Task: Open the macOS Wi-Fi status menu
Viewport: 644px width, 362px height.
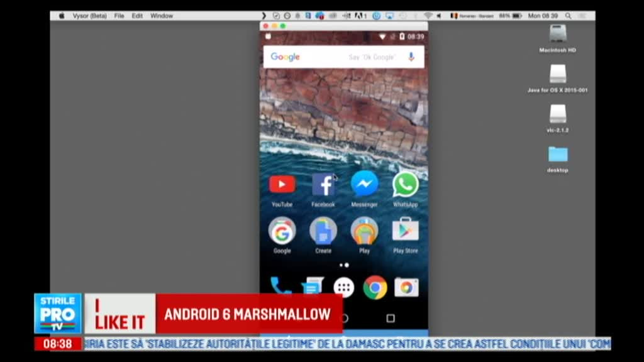Action: click(428, 15)
